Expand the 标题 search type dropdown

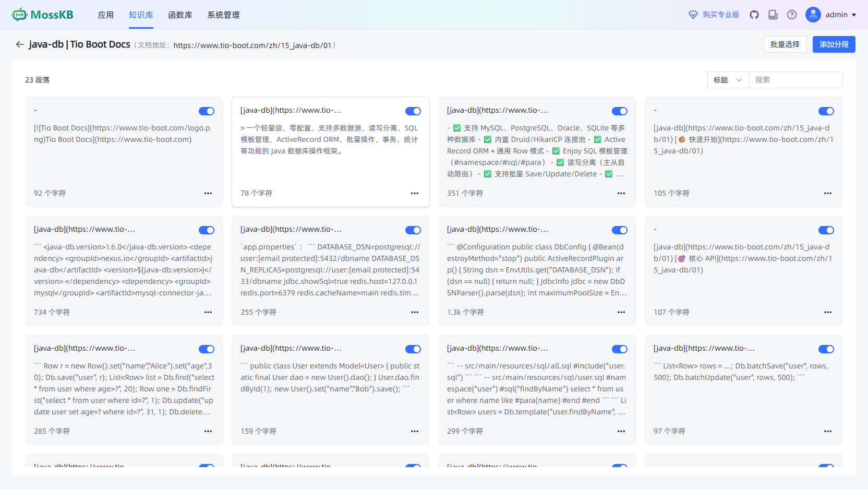tap(728, 80)
